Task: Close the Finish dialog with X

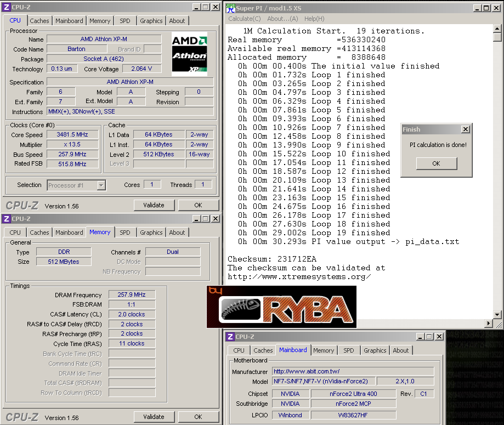Action: click(465, 129)
